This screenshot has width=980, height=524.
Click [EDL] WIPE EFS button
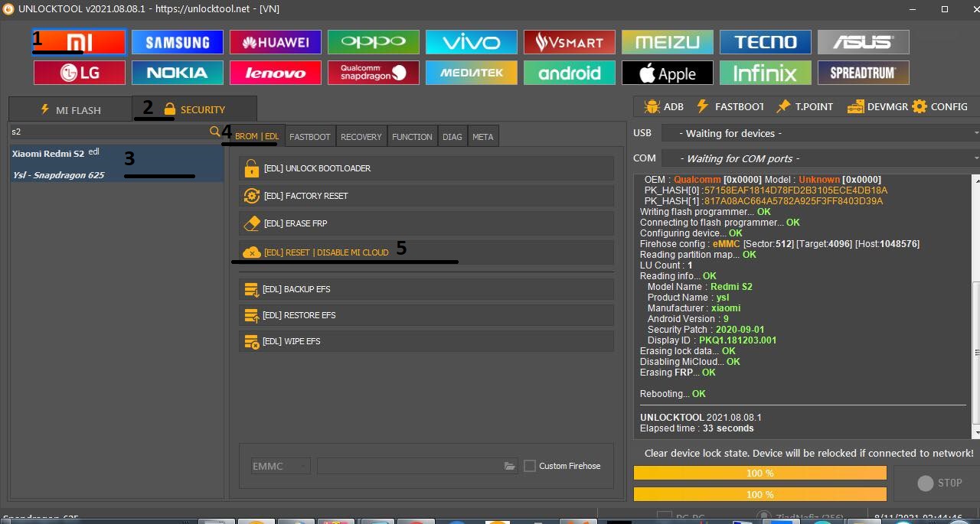[x=426, y=341]
